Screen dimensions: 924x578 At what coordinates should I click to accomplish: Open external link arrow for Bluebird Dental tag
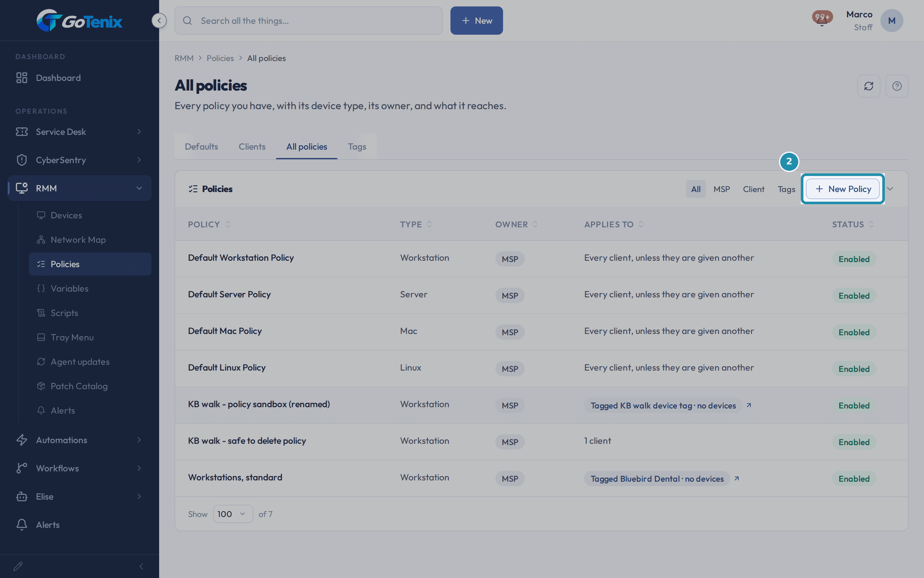click(x=737, y=478)
